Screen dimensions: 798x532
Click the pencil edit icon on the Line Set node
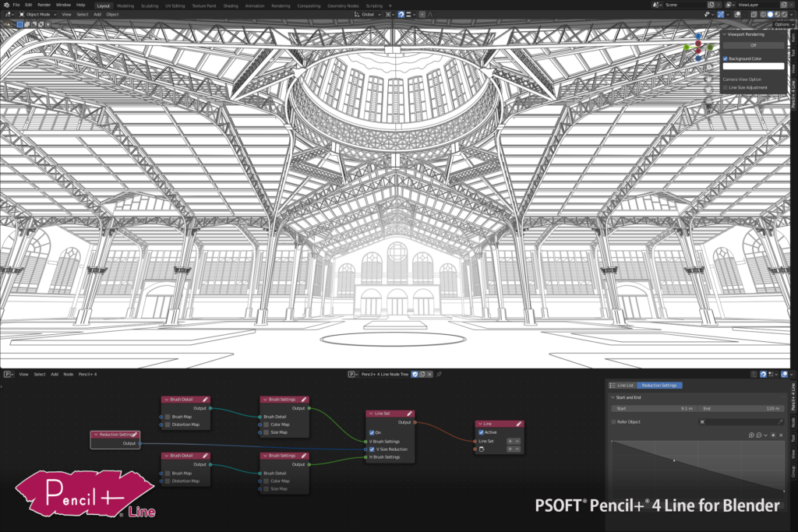tap(409, 414)
